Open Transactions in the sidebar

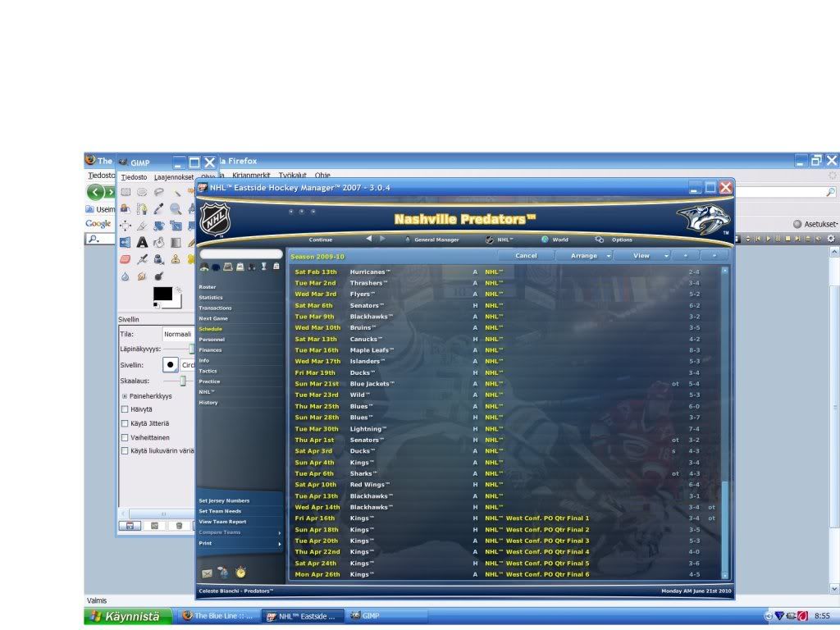coord(216,308)
